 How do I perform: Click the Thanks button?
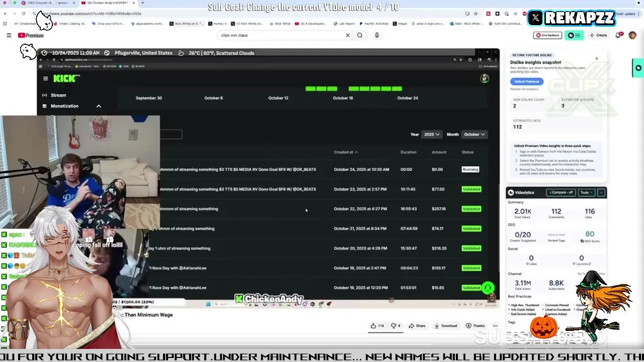pos(475,326)
